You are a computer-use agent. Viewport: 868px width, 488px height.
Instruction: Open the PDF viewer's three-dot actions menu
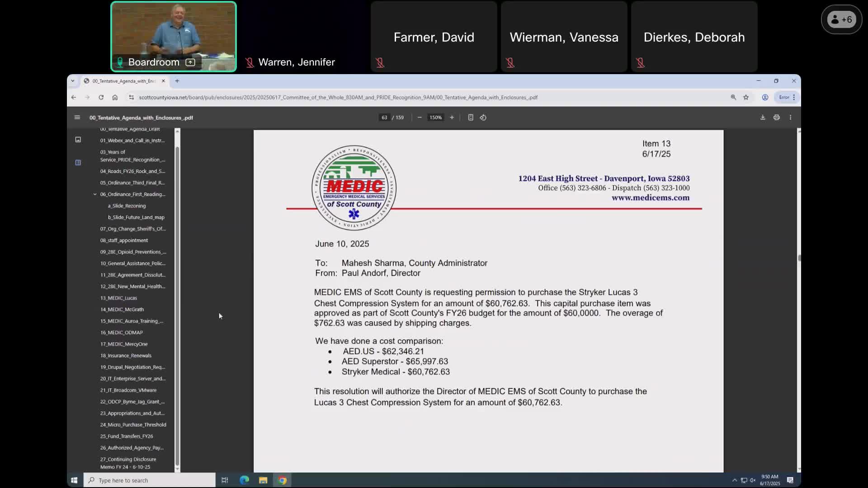pyautogui.click(x=790, y=117)
